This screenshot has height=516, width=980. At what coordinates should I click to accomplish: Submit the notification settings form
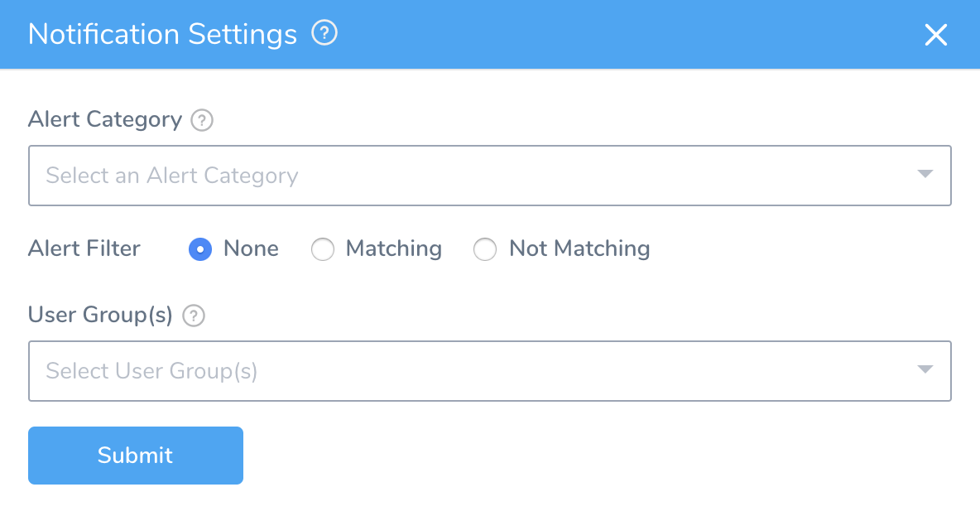(x=136, y=456)
